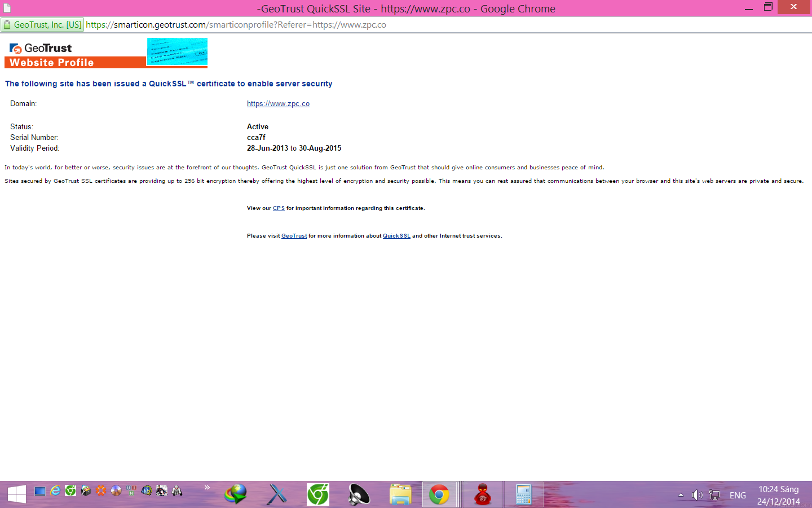
Task: Restore down the Chrome window
Action: click(768, 7)
